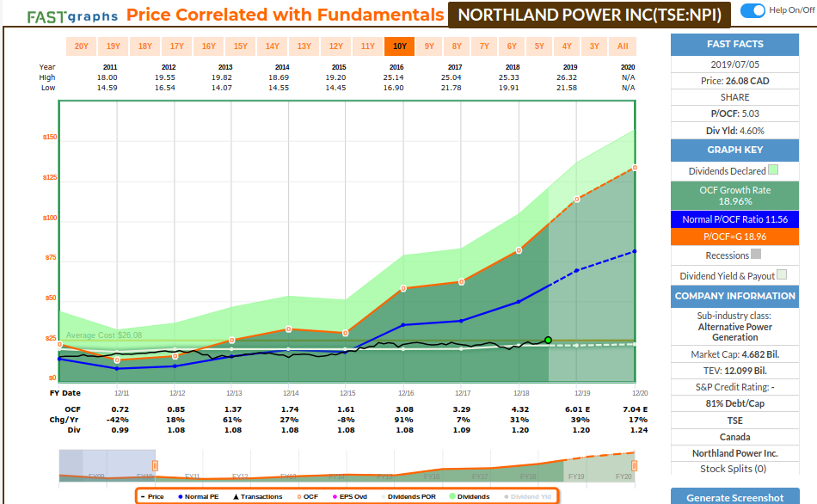
Task: Click the Dividend Yield & Payout swatch
Action: click(x=782, y=274)
